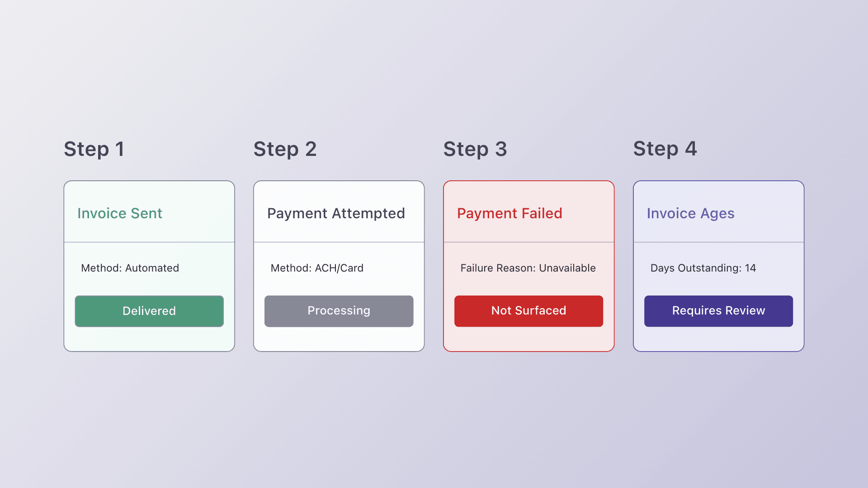Click the Method: Automated text
The height and width of the screenshot is (488, 868).
tap(130, 268)
